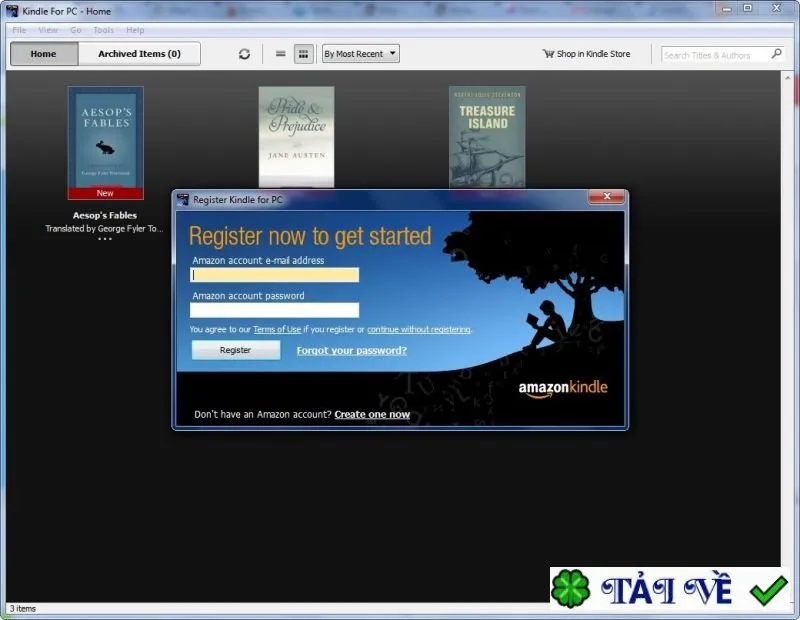Select the Aesop's Fables book cover
This screenshot has height=620, width=800.
[106, 143]
